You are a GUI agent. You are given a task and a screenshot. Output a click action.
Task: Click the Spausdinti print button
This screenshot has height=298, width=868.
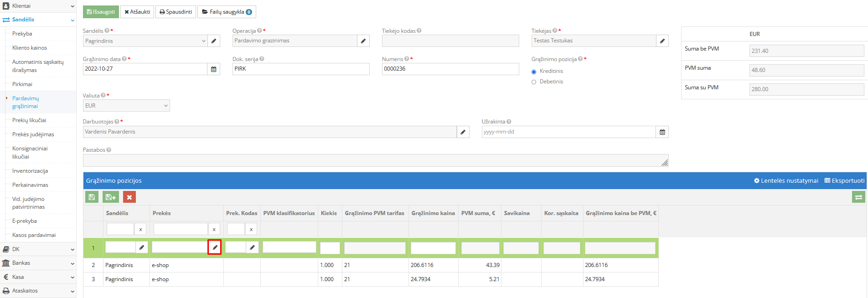176,12
